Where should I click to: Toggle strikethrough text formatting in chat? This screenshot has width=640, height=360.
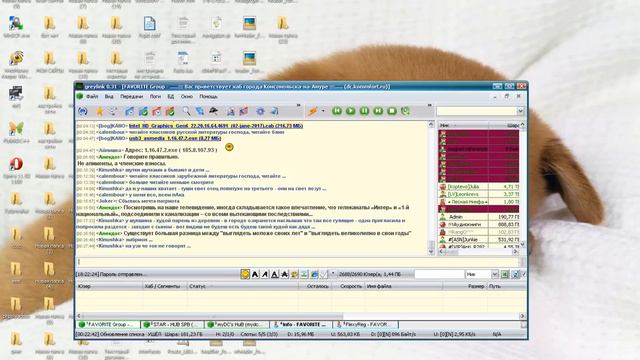coord(284,274)
